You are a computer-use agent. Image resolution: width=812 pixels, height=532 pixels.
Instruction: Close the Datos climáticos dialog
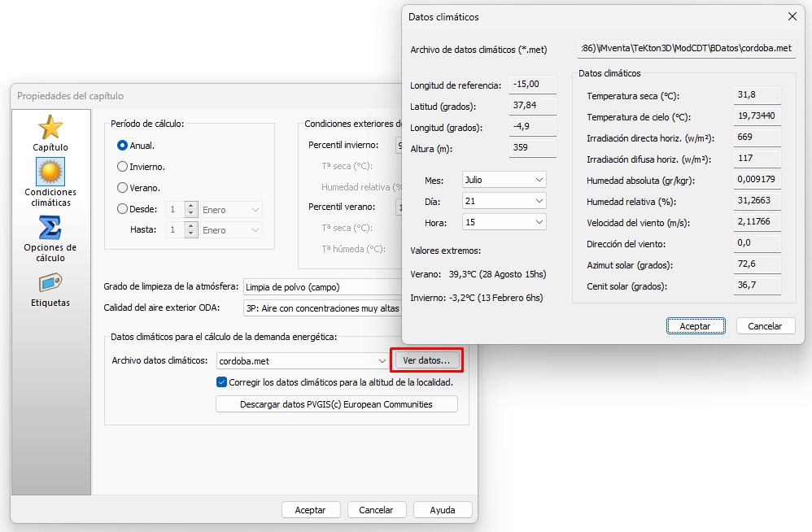tap(792, 16)
